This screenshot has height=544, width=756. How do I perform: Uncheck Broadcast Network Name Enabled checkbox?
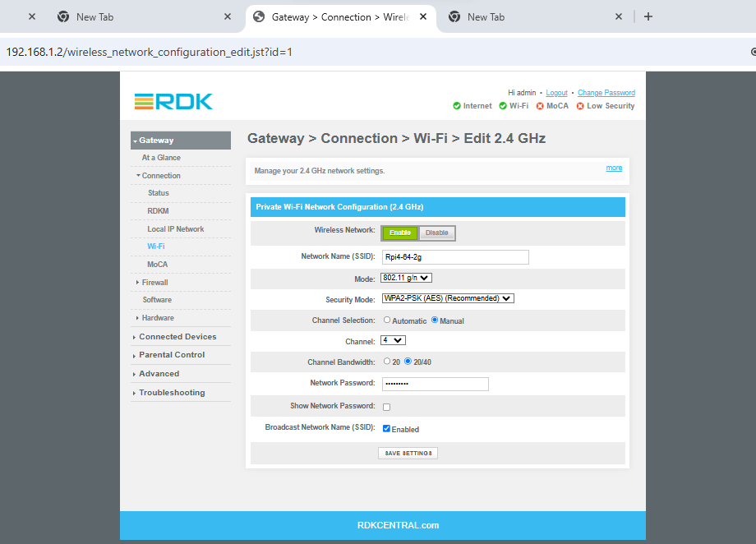tap(387, 429)
